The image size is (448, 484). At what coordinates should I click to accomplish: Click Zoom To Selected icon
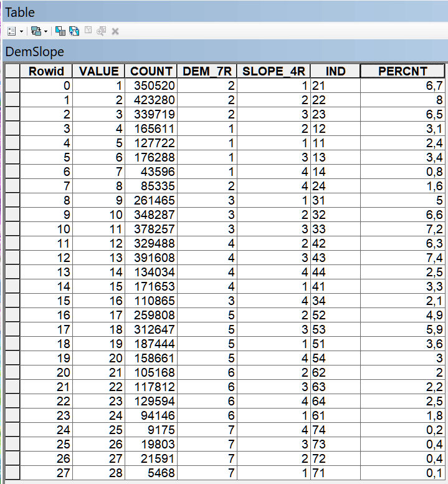click(101, 31)
